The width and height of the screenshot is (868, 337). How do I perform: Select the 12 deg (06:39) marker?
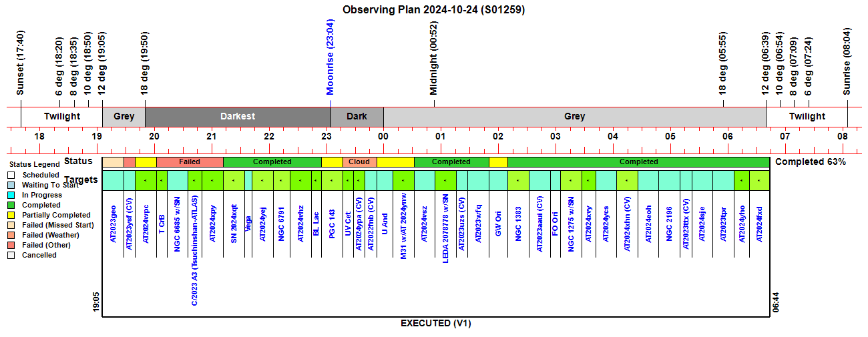coord(765,63)
